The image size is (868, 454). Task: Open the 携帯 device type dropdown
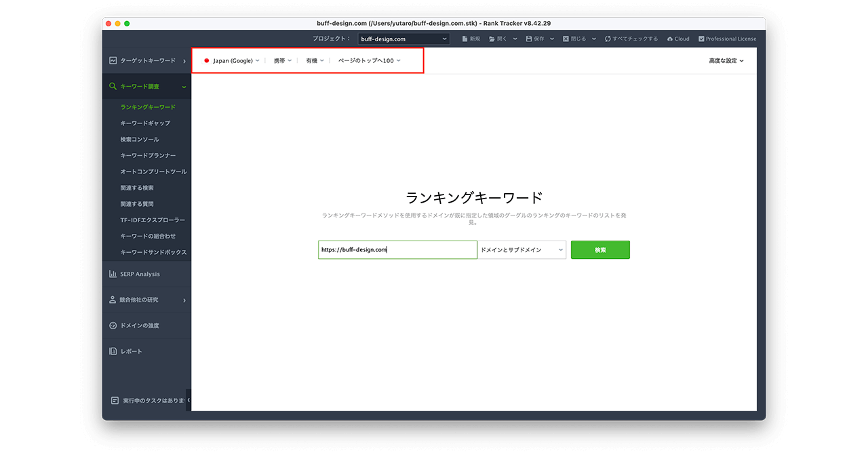[x=282, y=61]
